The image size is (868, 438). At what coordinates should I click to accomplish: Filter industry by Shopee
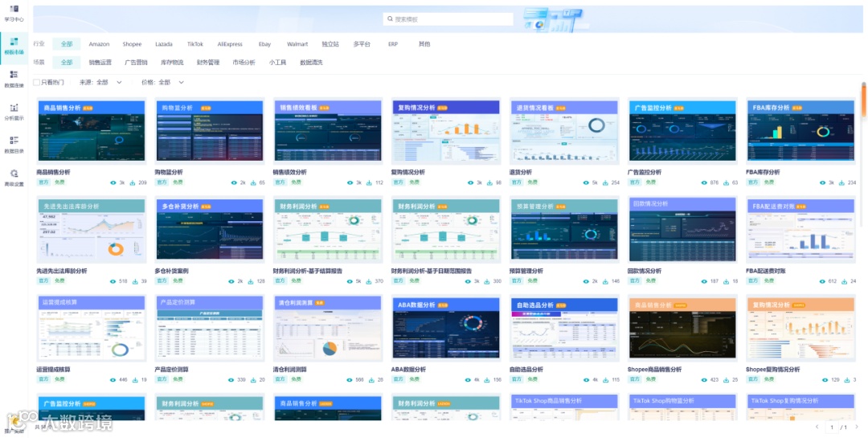133,43
